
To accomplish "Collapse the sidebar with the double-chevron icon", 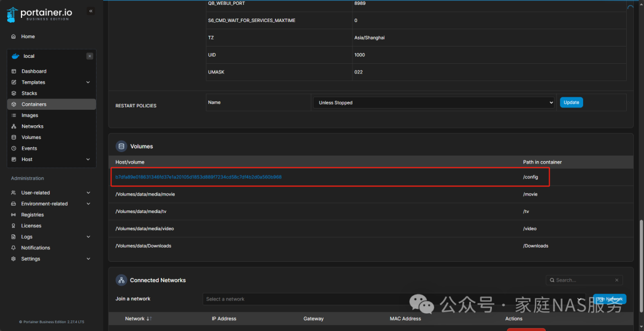I will coord(91,11).
